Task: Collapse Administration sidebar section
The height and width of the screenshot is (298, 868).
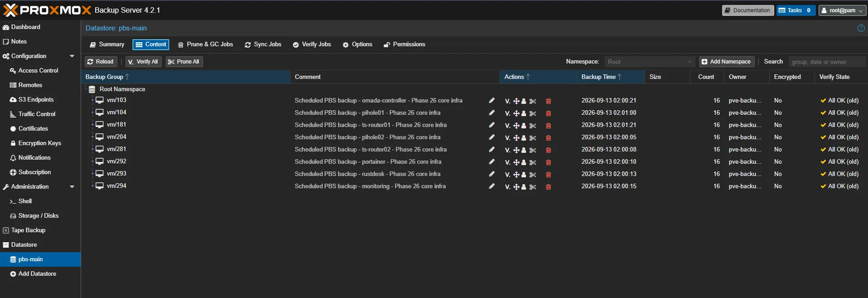Action: click(x=72, y=187)
